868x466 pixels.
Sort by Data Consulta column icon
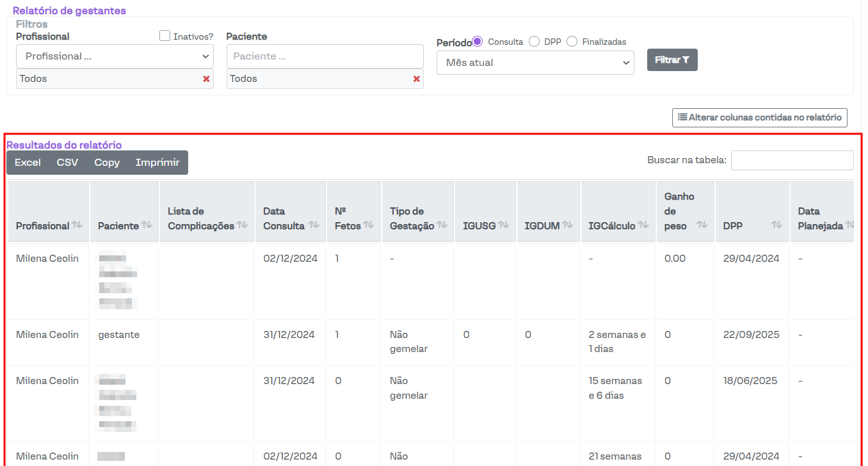point(314,225)
